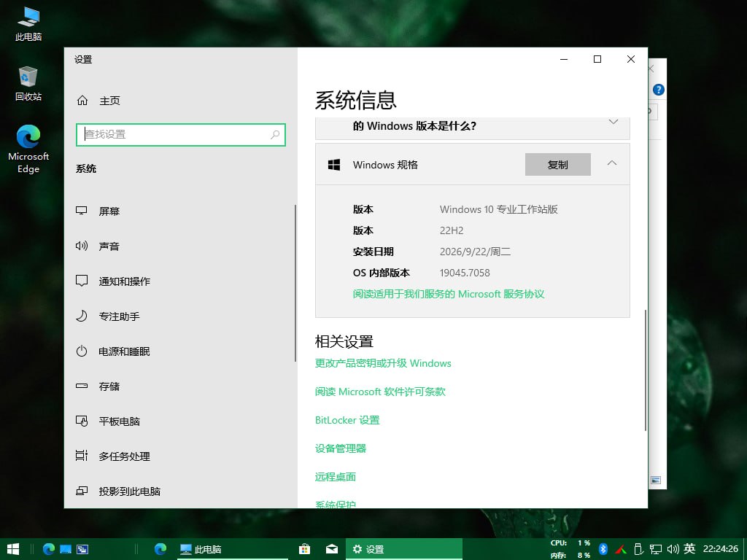Open the Microsoft 服务协议 link
This screenshot has height=560, width=747.
click(x=449, y=294)
